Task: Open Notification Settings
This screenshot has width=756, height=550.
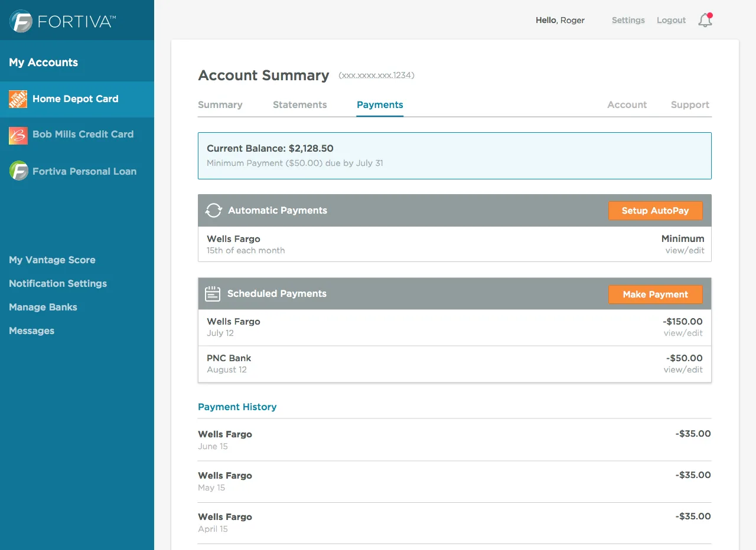Action: (57, 283)
